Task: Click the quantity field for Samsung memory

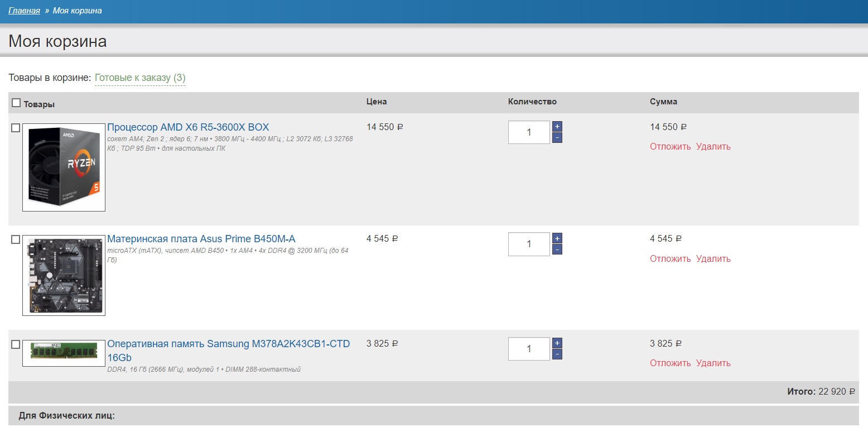Action: click(x=529, y=349)
